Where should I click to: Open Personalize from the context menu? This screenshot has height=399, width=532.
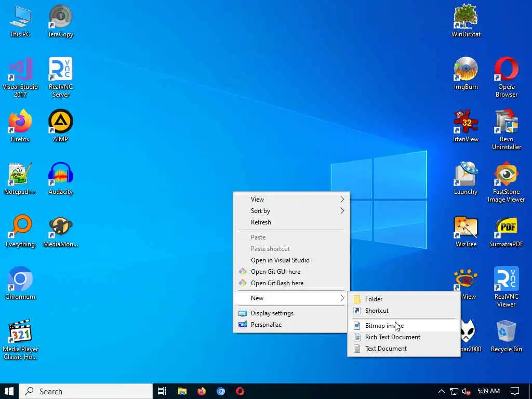click(291, 325)
